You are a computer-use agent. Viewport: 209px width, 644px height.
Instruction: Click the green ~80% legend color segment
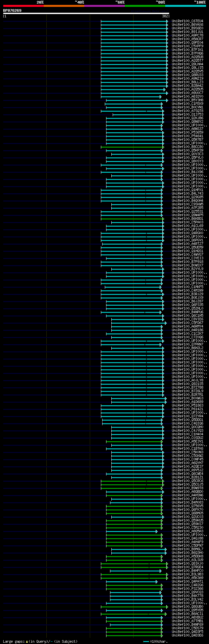pos(145,6)
